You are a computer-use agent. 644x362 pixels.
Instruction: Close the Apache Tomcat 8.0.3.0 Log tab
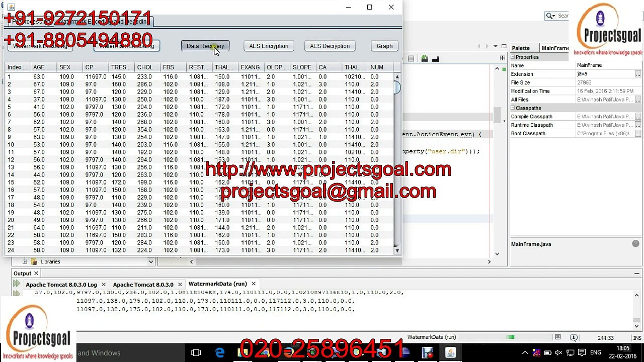coord(103,285)
